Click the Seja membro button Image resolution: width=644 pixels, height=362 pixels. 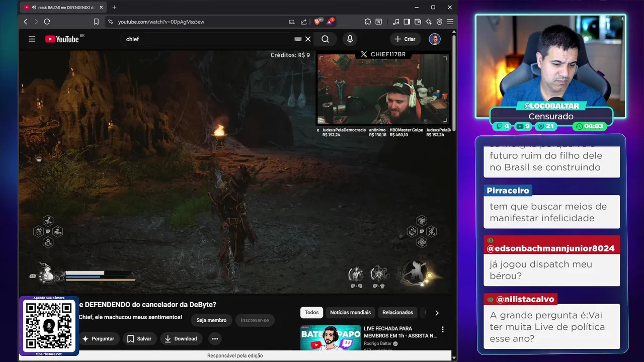pyautogui.click(x=211, y=320)
